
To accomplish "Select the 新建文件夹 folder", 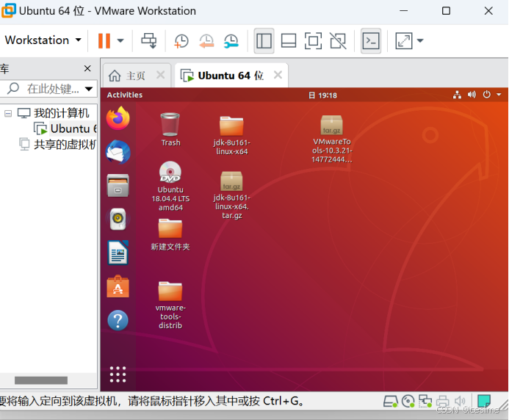I will click(x=170, y=234).
